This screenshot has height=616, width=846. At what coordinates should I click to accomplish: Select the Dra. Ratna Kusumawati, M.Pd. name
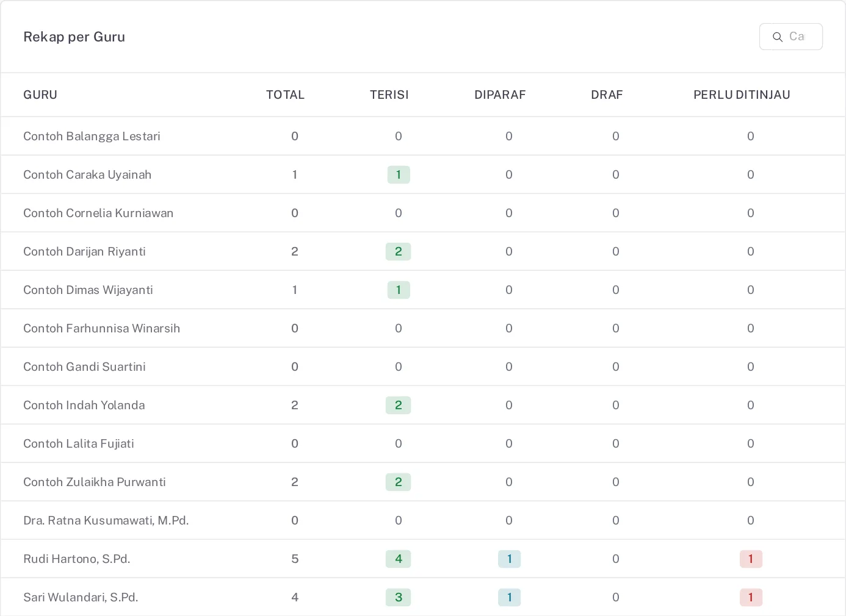pos(106,520)
